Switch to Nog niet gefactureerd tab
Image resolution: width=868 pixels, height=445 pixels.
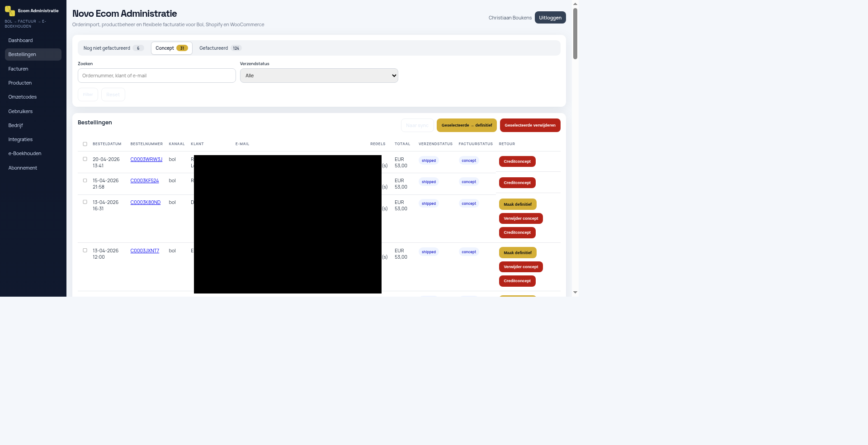coord(113,48)
